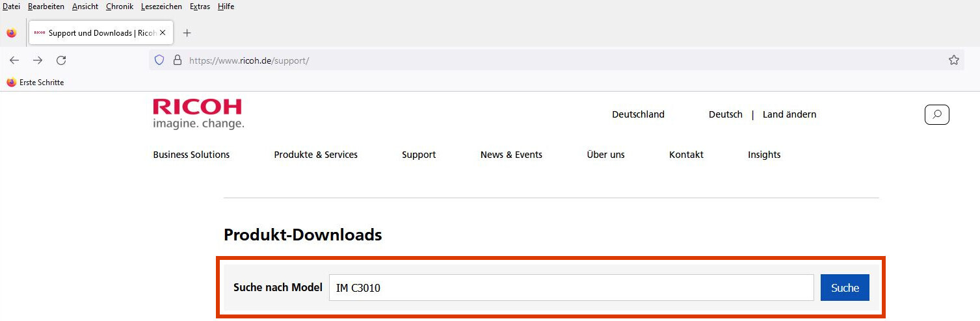Bookmark this page with the star icon
Viewport: 980px width, 321px height.
point(953,60)
